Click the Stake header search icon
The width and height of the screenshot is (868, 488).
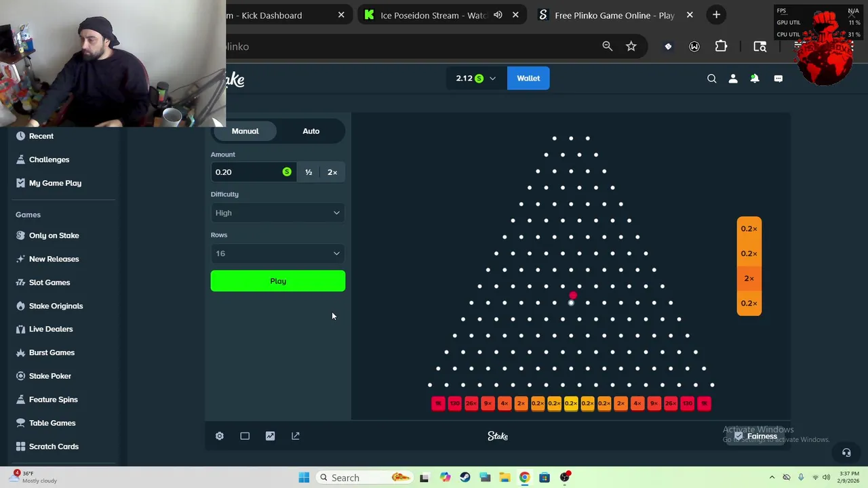(x=711, y=79)
